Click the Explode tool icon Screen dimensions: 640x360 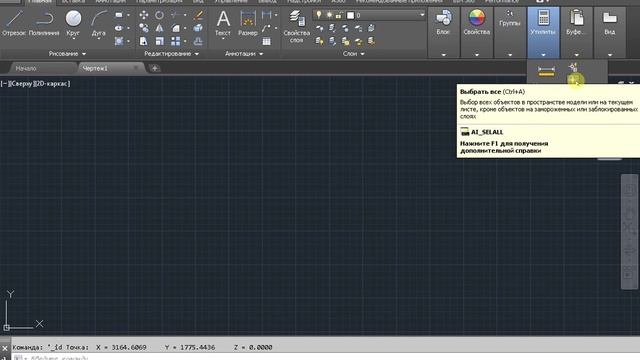click(198, 28)
